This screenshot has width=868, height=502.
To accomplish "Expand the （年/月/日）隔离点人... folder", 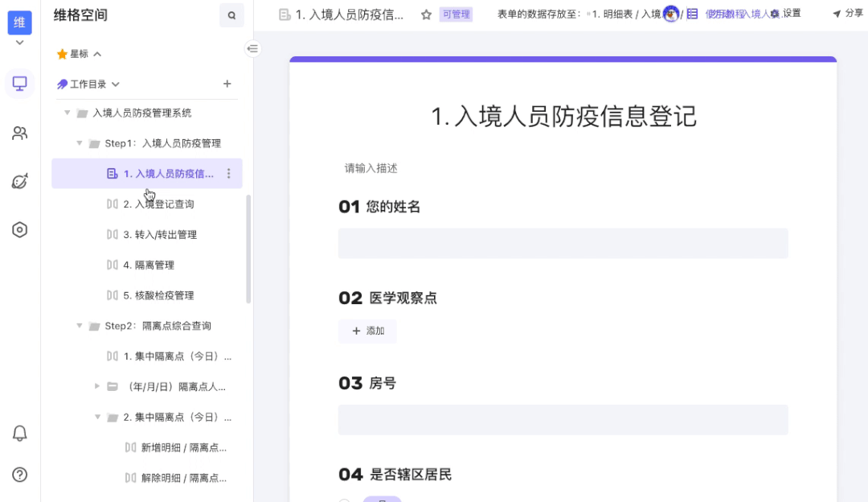I will (96, 386).
